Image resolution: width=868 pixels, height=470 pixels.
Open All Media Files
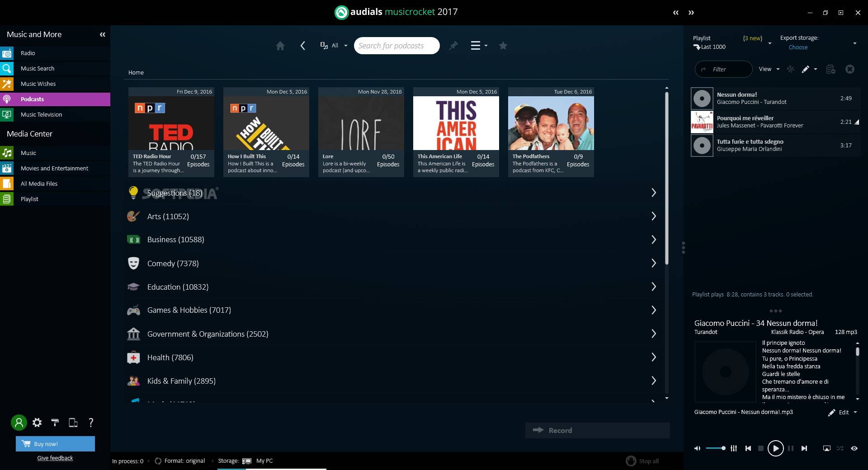click(x=55, y=183)
